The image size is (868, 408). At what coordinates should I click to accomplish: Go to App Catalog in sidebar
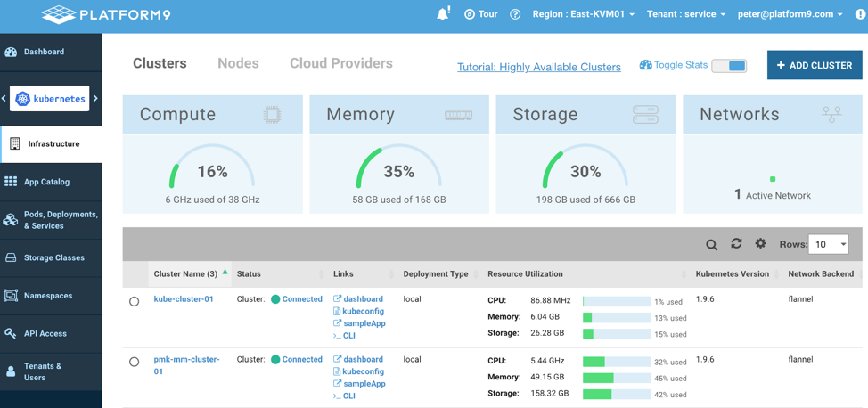46,182
